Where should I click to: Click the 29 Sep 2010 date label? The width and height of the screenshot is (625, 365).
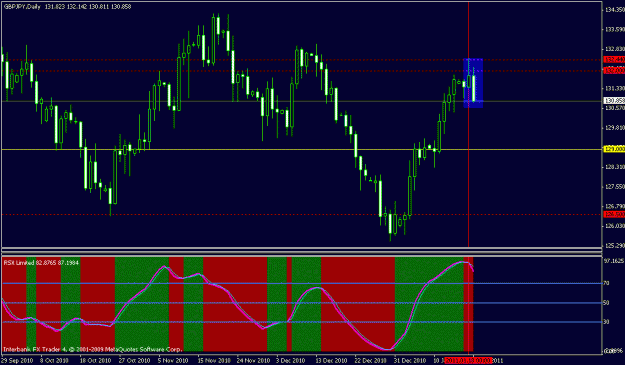point(17,361)
